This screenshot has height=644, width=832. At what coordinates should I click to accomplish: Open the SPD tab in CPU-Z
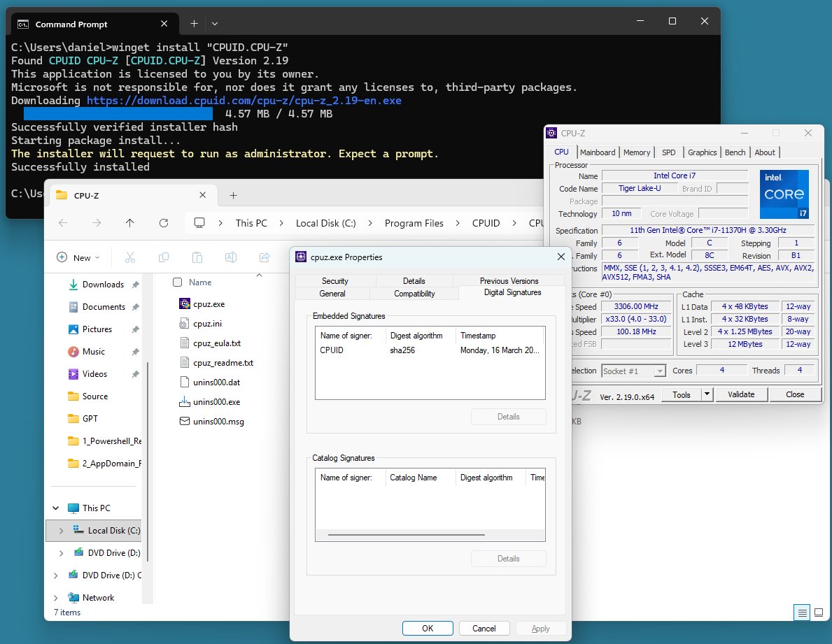click(x=668, y=152)
